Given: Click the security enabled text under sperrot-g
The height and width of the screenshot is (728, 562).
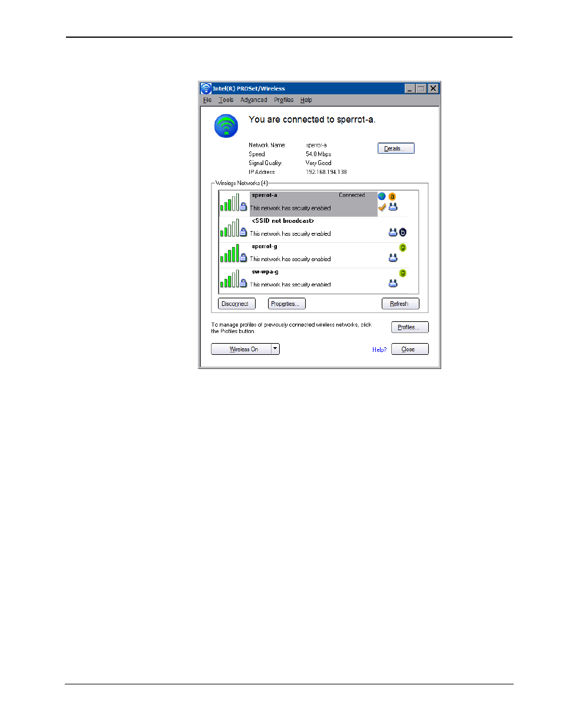Looking at the screenshot, I should (x=290, y=259).
